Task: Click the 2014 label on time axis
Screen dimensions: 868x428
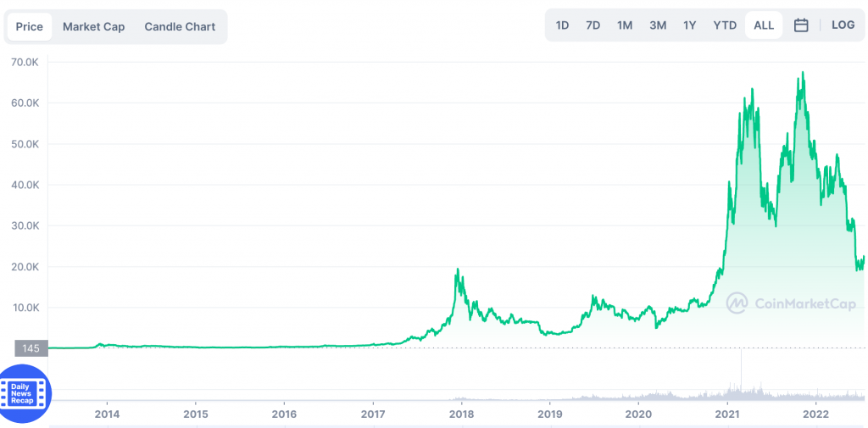Action: [107, 414]
